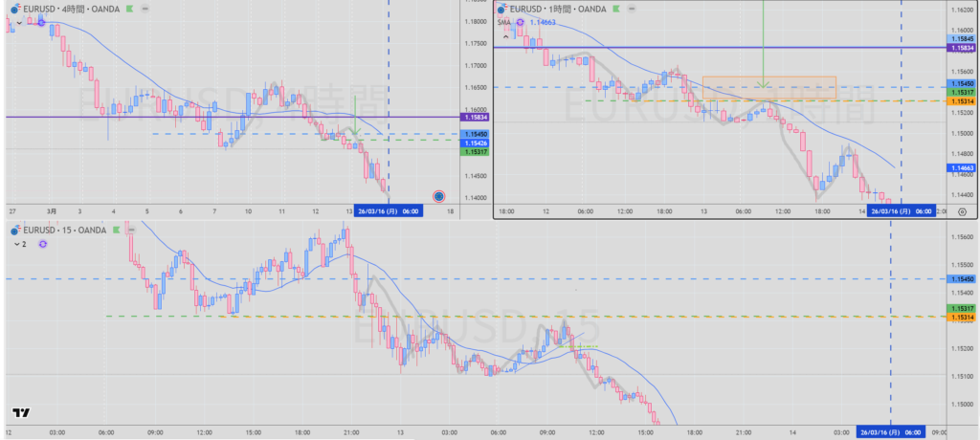Image resolution: width=980 pixels, height=440 pixels.
Task: Expand the 2-indicator legend on the 15-minute chart
Action: [19, 245]
